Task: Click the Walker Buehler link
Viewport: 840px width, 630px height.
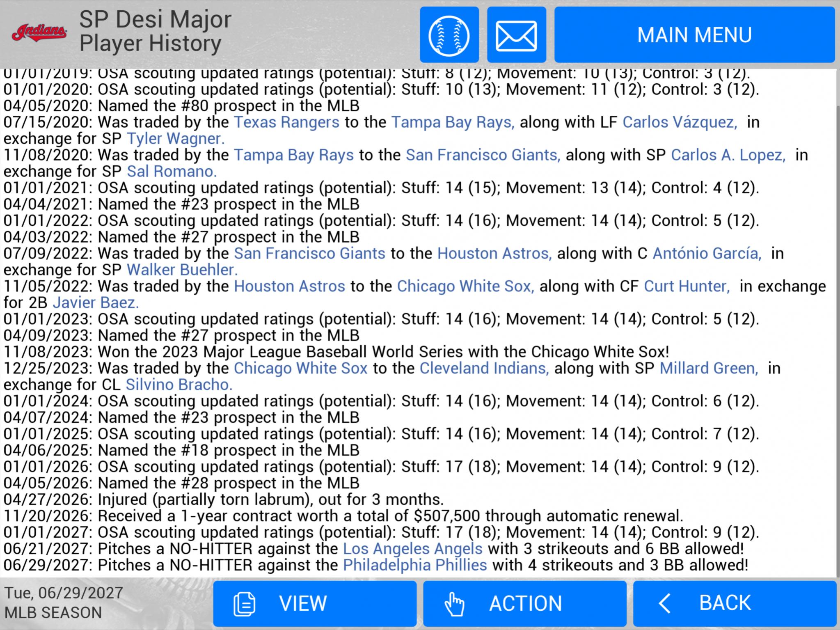Action: [182, 270]
